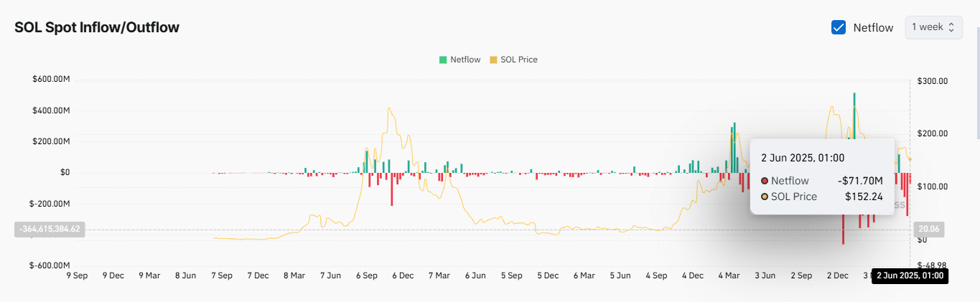Click the $400.00M y-axis label
Image resolution: width=980 pixels, height=302 pixels.
click(50, 110)
